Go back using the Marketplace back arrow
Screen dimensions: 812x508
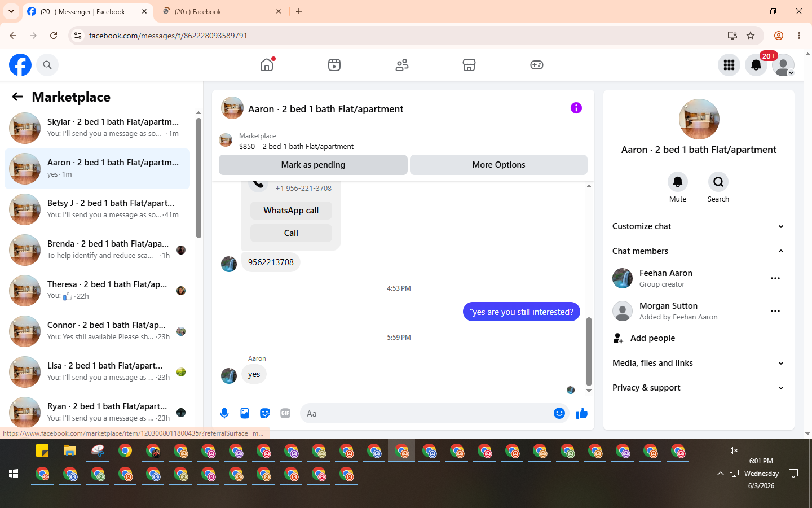[17, 97]
